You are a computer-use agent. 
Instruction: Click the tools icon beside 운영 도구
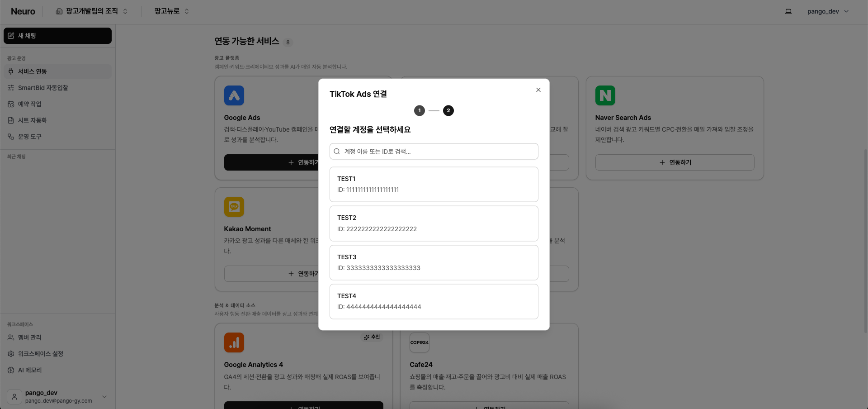point(11,137)
